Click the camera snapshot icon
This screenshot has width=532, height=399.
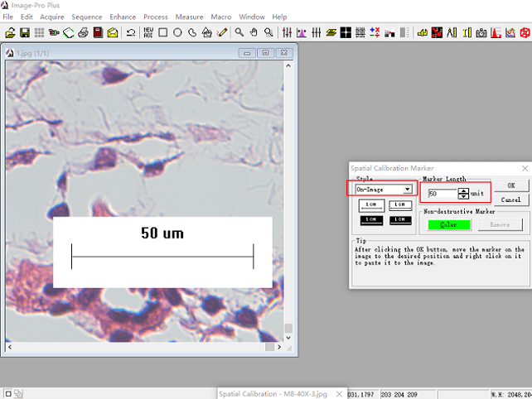click(x=481, y=33)
